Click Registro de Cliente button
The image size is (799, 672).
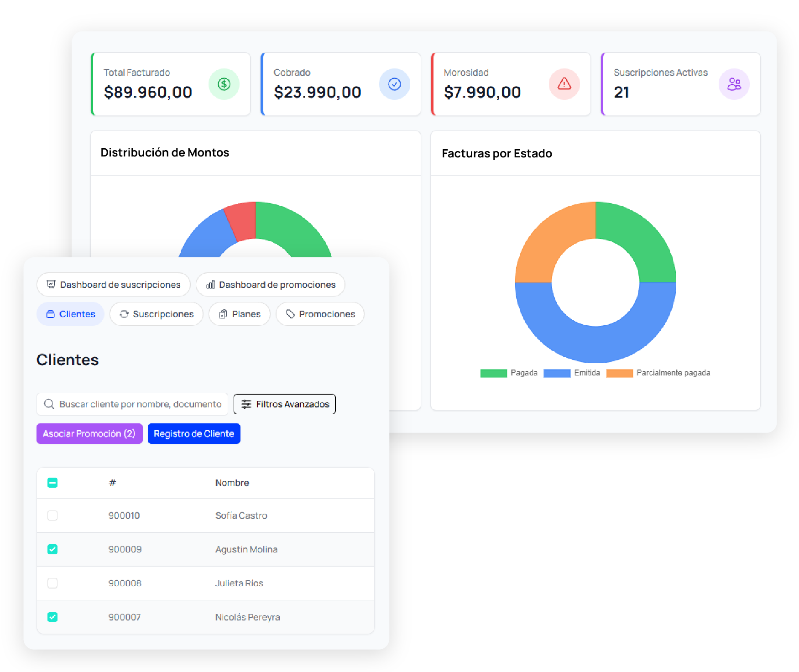tap(194, 433)
